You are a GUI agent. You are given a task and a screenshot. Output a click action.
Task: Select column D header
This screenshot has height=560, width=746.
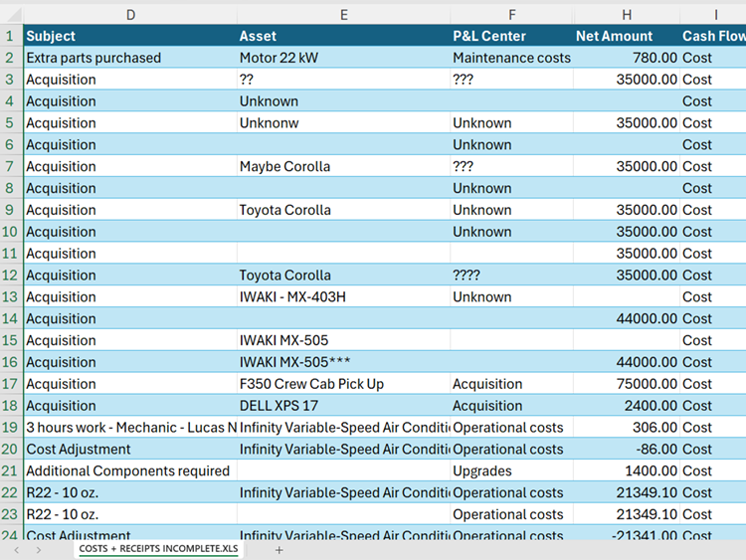[x=130, y=14]
